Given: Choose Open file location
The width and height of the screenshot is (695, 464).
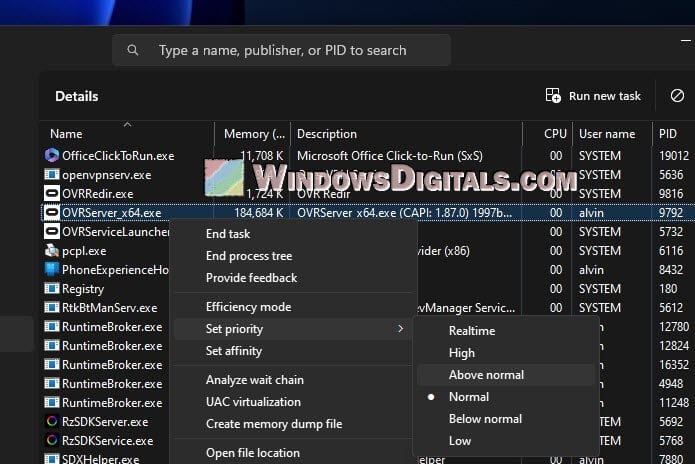Looking at the screenshot, I should coord(253,453).
